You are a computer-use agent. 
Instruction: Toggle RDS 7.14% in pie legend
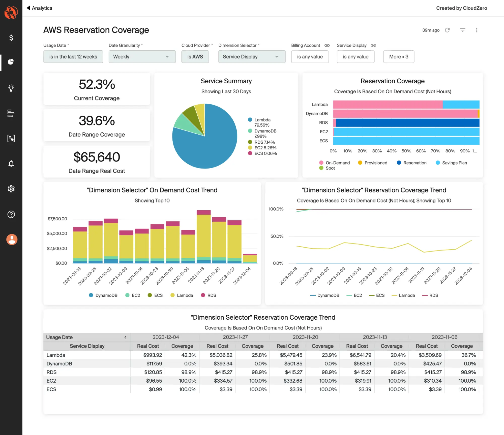[x=261, y=142]
